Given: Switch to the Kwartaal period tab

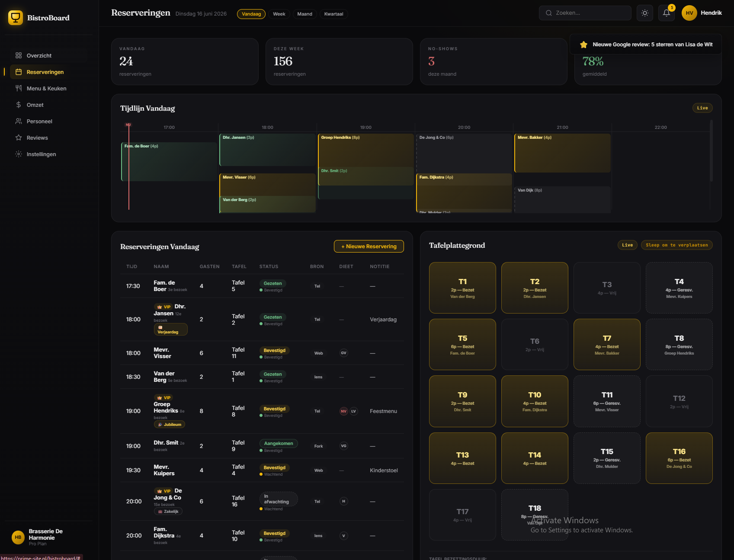Looking at the screenshot, I should pyautogui.click(x=333, y=14).
